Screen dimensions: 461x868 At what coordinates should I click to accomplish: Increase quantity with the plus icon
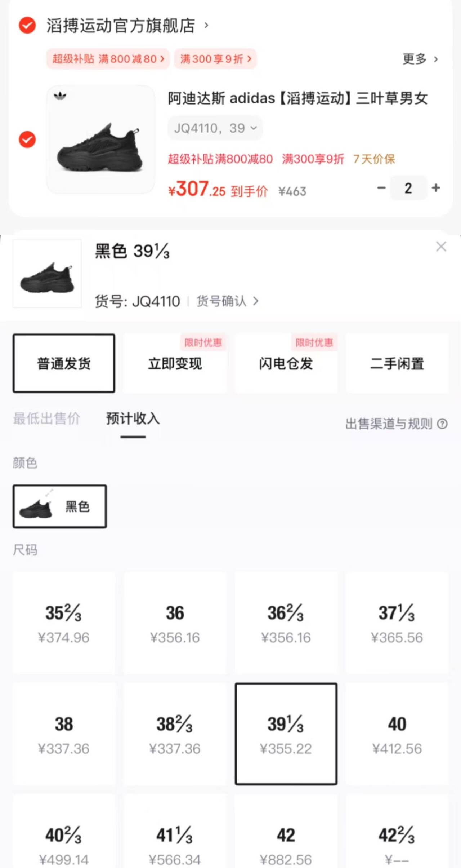point(436,188)
